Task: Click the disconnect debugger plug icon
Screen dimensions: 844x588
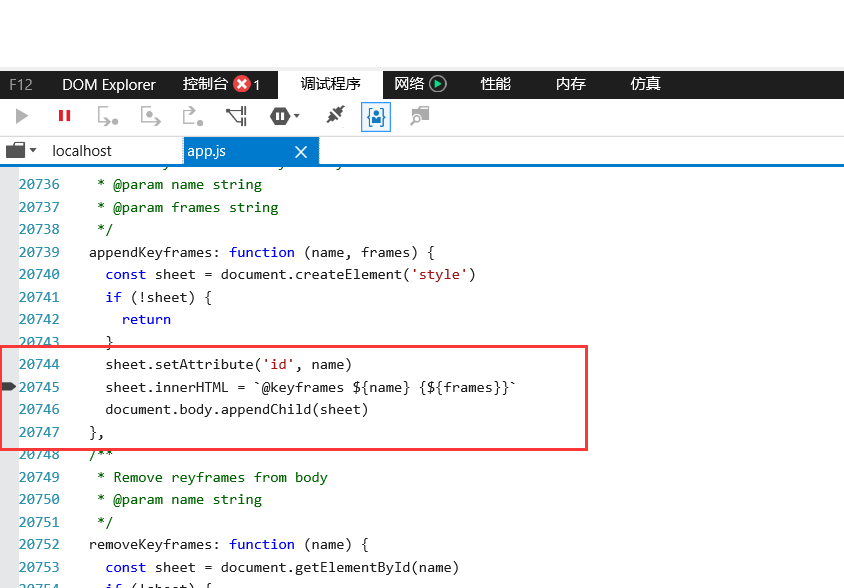Action: coord(335,116)
